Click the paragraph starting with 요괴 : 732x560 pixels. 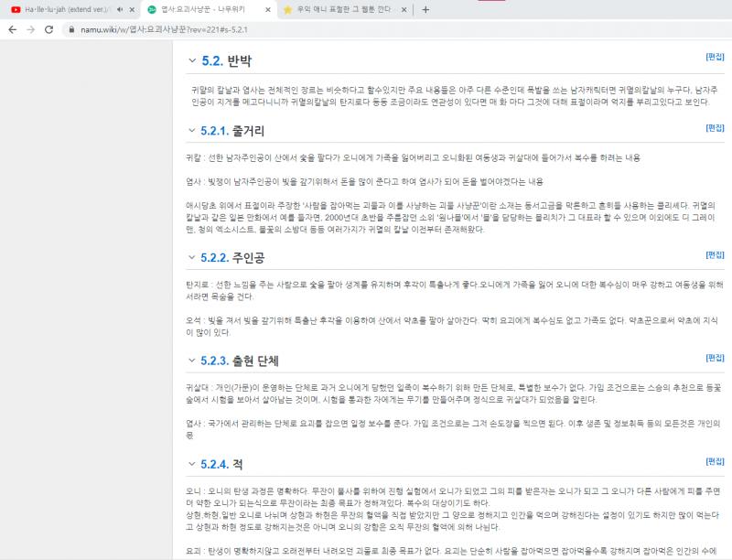(452, 551)
